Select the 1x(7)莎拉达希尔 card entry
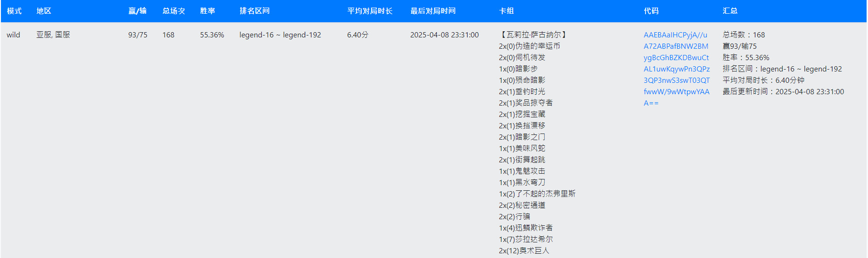The height and width of the screenshot is (258, 868). tap(525, 240)
